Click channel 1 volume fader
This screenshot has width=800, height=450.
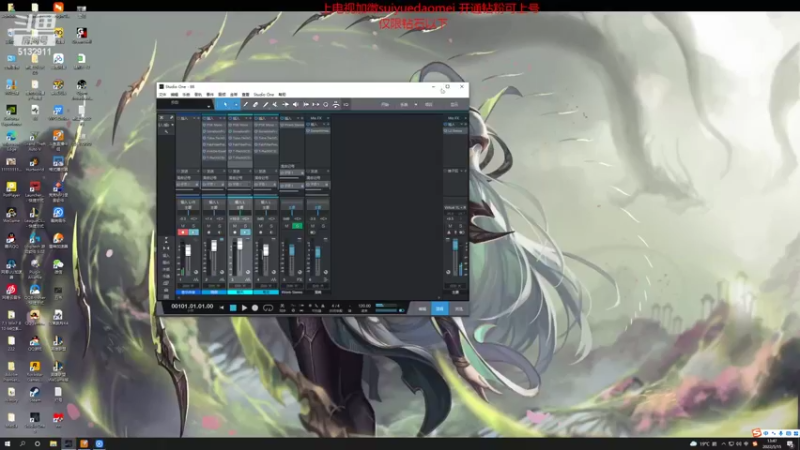click(188, 251)
